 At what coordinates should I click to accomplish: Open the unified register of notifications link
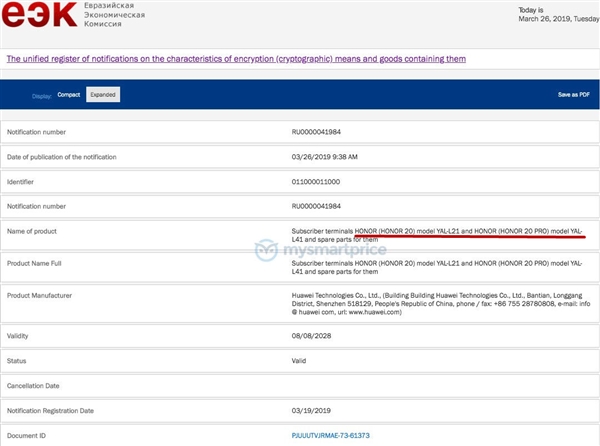click(x=236, y=59)
